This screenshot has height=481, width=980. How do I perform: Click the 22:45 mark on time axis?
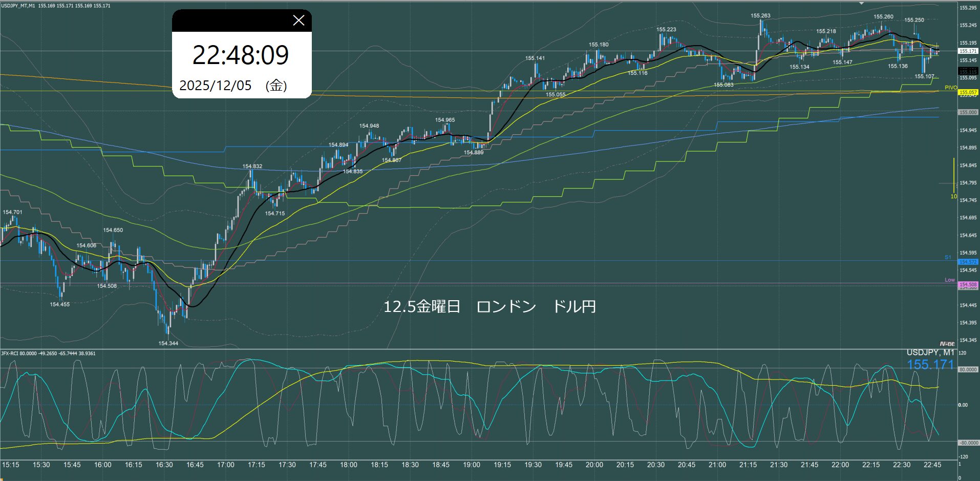[932, 465]
